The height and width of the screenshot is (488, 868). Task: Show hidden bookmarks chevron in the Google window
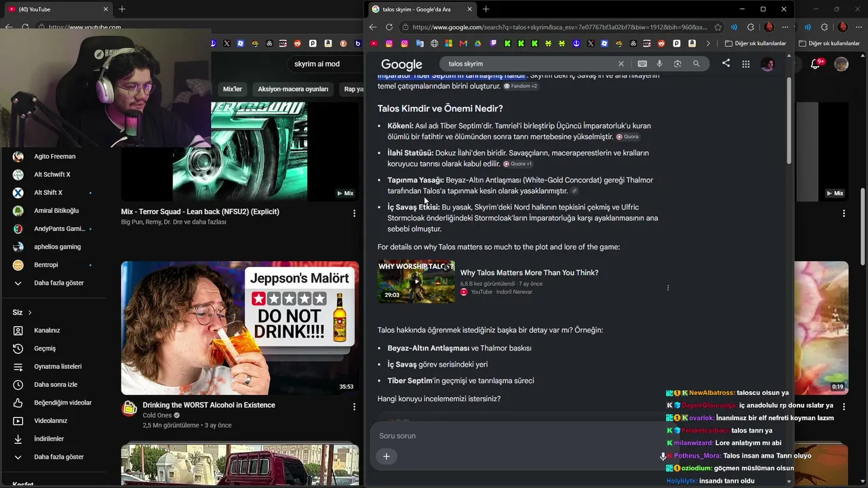708,43
